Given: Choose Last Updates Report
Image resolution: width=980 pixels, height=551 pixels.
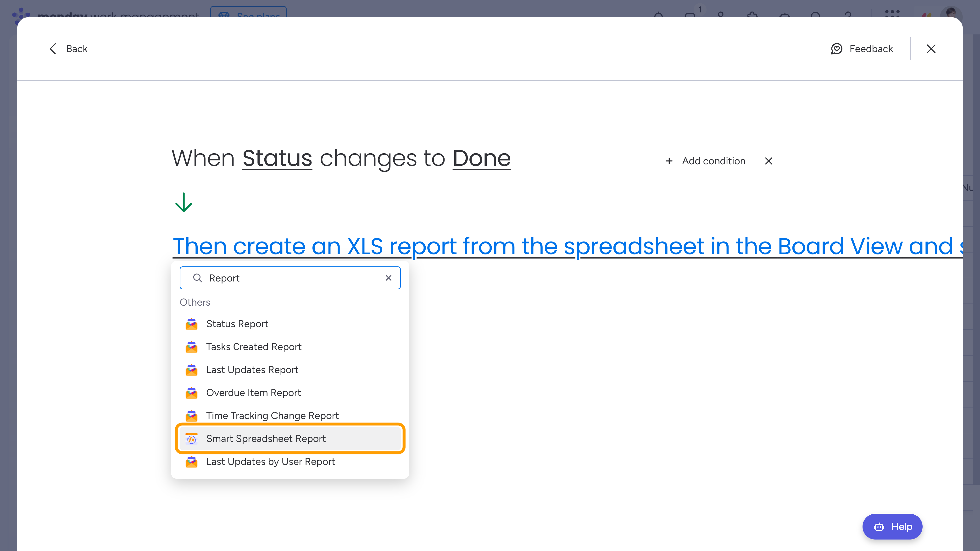Looking at the screenshot, I should pos(252,370).
